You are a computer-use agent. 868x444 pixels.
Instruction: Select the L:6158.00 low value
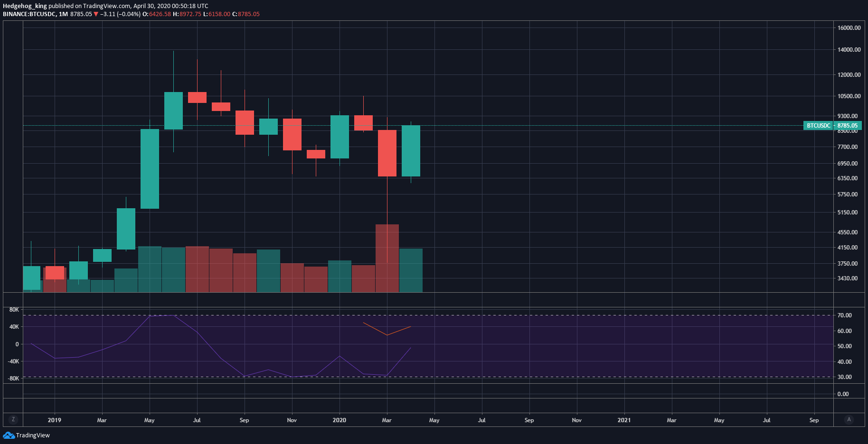pos(217,14)
